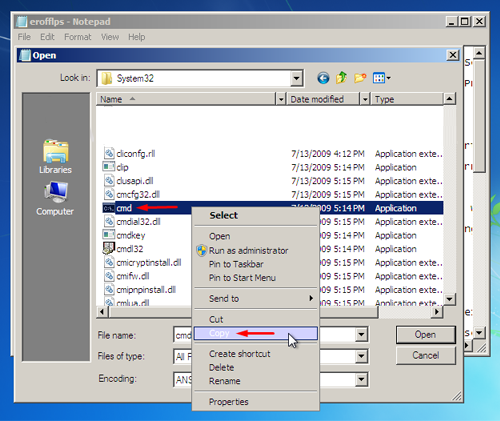The height and width of the screenshot is (421, 500).
Task: Close the Open dialog
Action: [x=453, y=55]
